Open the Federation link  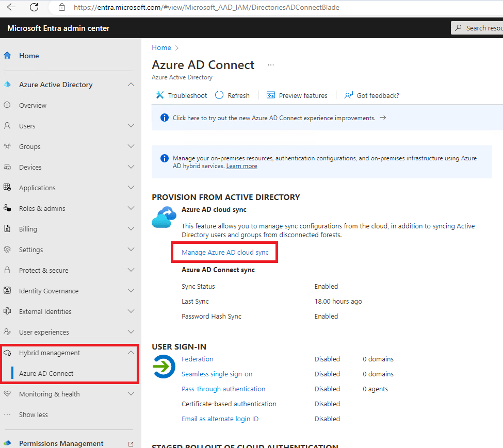coord(197,359)
